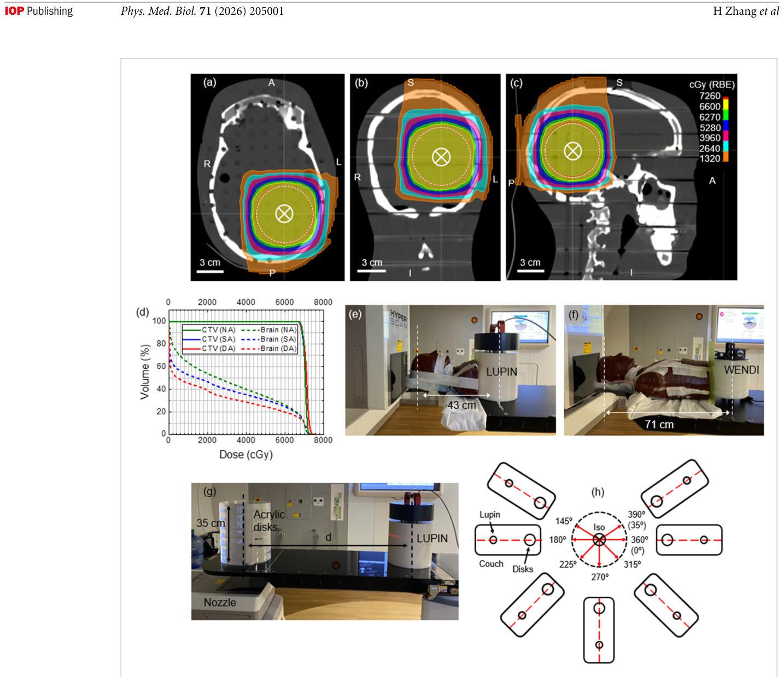
Task: Click the orange 1320 dose colorbar swatch
Action: click(x=726, y=156)
